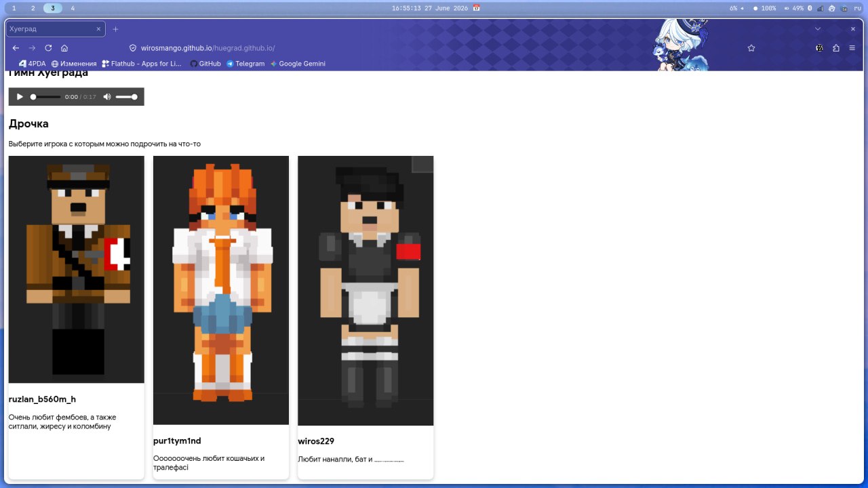
Task: Click the battery 49% indicator
Action: point(793,8)
